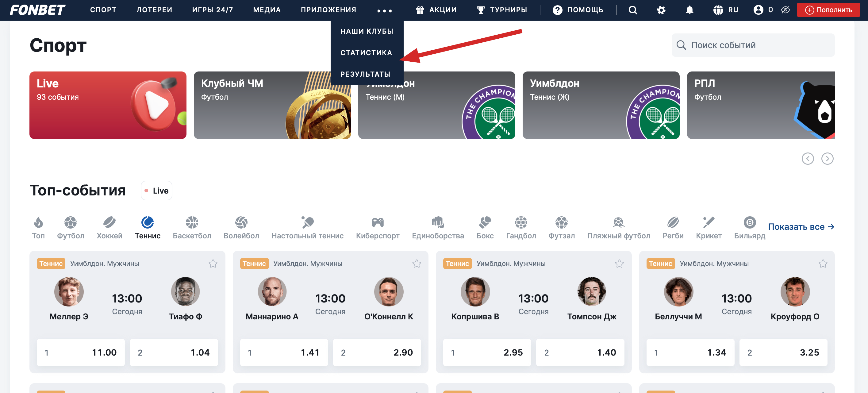Open the search magnifier in top bar
868x393 pixels.
pos(632,10)
